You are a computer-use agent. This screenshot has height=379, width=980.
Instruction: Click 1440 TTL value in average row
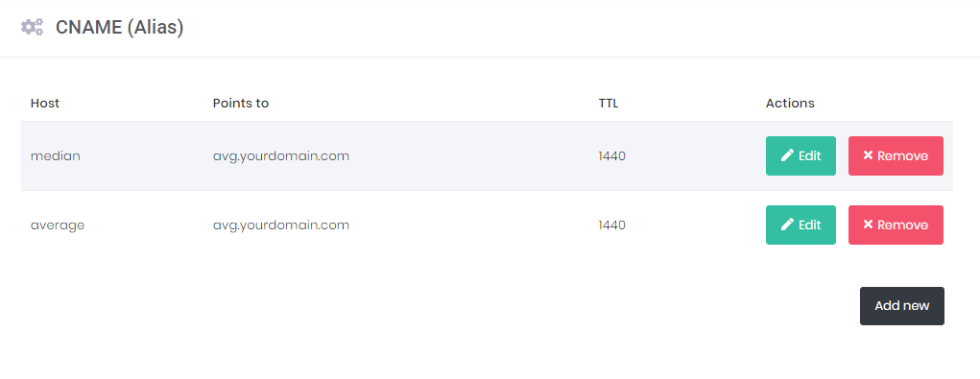pos(611,225)
